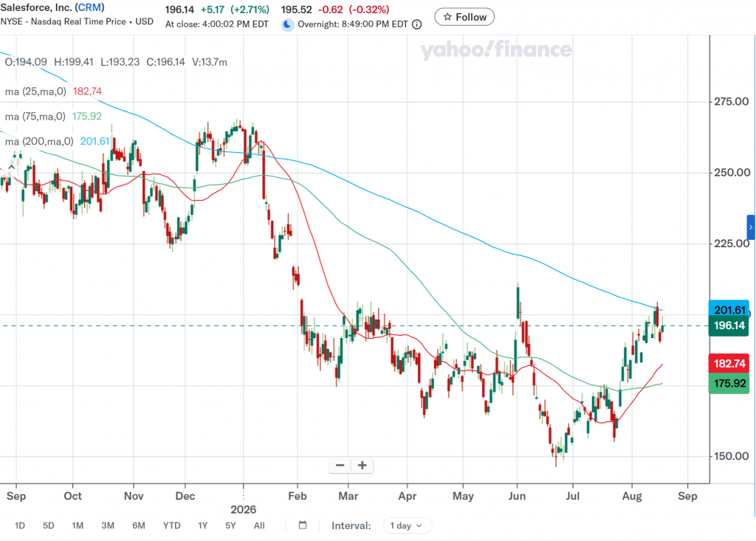The height and width of the screenshot is (541, 756).
Task: Zoom in the chart with plus button
Action: pos(362,465)
